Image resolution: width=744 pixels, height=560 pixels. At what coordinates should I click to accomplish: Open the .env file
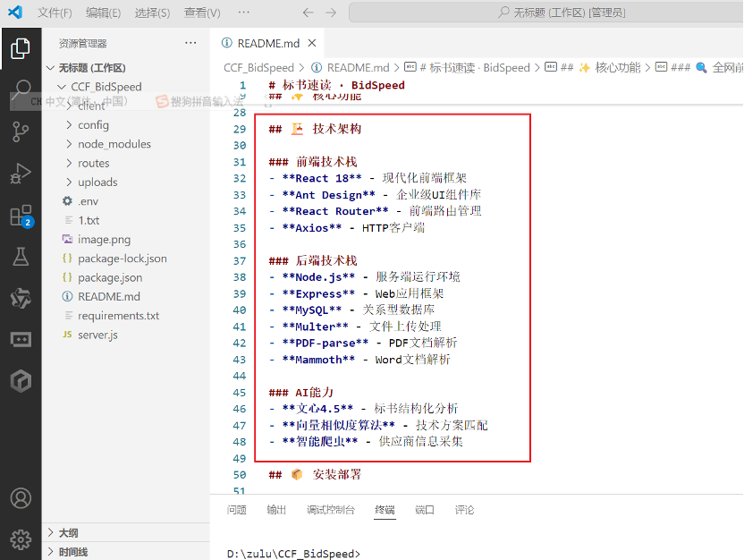126,201
